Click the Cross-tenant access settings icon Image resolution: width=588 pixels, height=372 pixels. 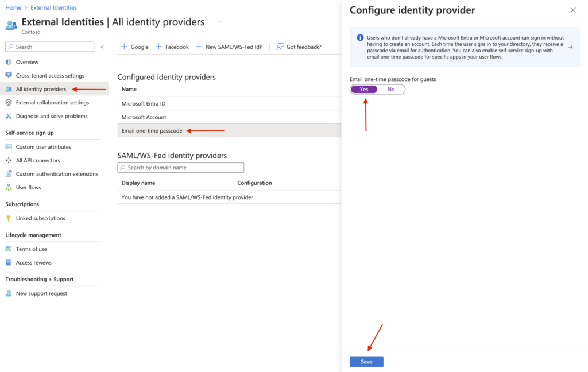pos(9,76)
